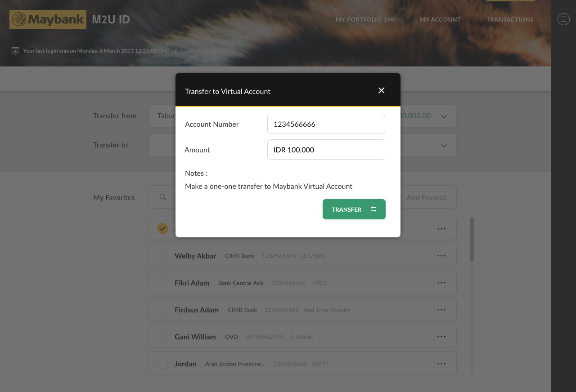Select the radio button for Firdaus Adam
Screen dimensions: 576x392
162,309
